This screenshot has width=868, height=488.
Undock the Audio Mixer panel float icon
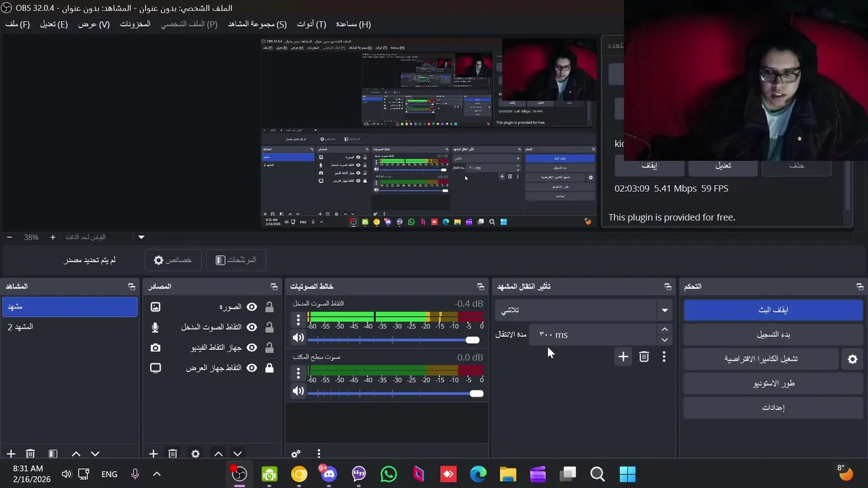(481, 287)
